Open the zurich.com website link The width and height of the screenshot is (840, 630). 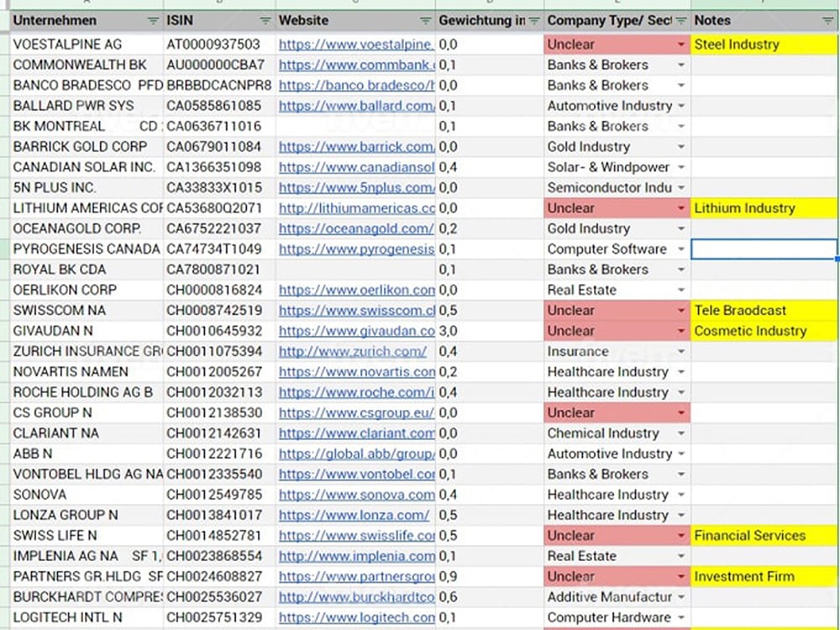coord(353,351)
